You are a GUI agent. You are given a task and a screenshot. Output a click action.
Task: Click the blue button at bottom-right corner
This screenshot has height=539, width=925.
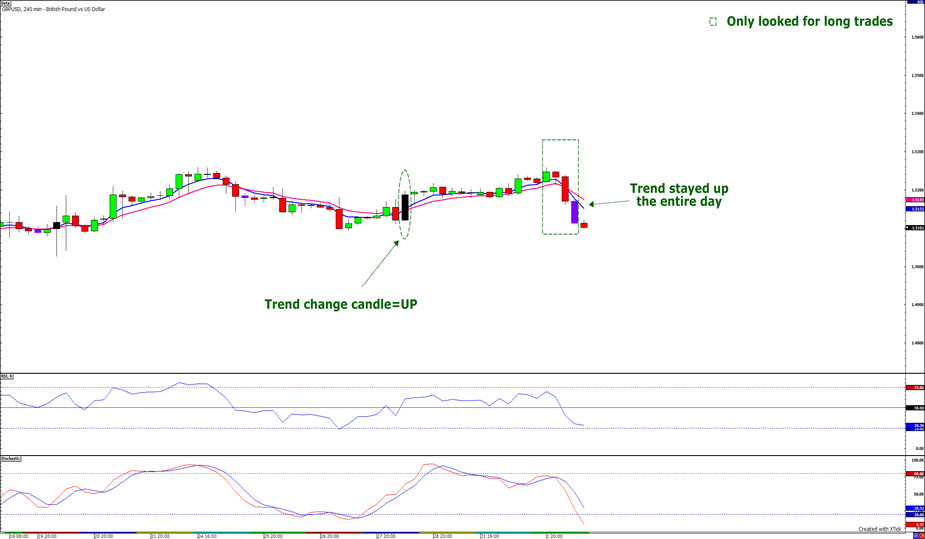tap(916, 535)
